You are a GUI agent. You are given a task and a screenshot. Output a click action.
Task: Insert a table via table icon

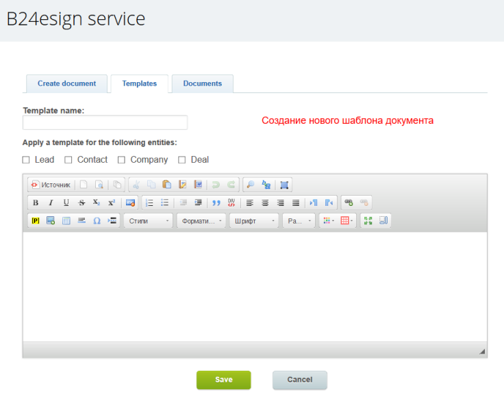66,220
